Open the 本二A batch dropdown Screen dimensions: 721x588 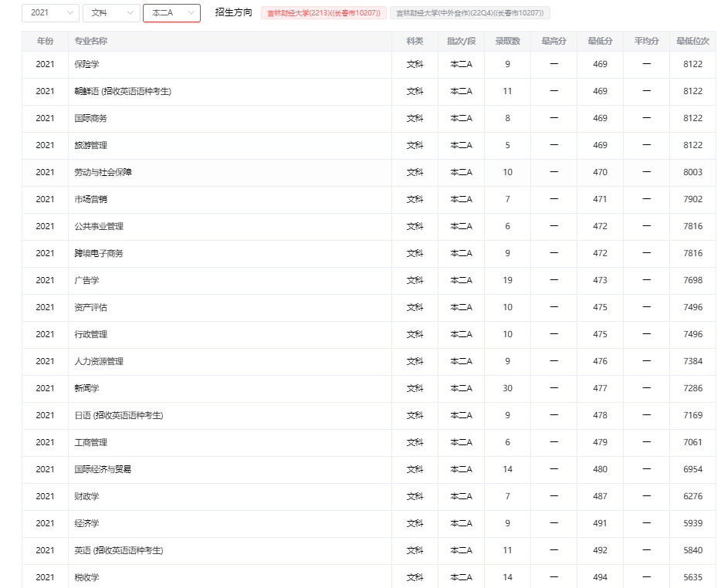[x=171, y=13]
